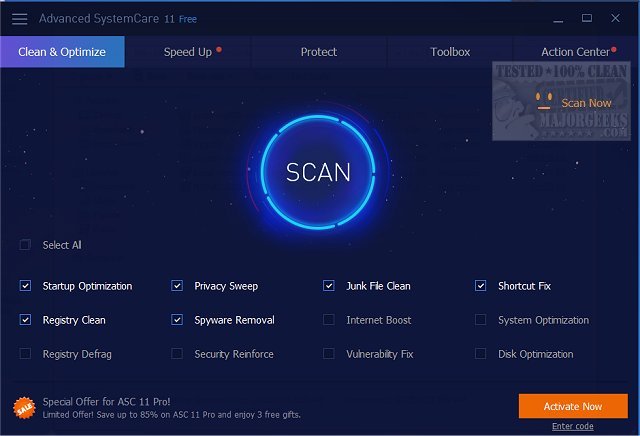Untick Spyware Removal
640x436 pixels.
(177, 320)
